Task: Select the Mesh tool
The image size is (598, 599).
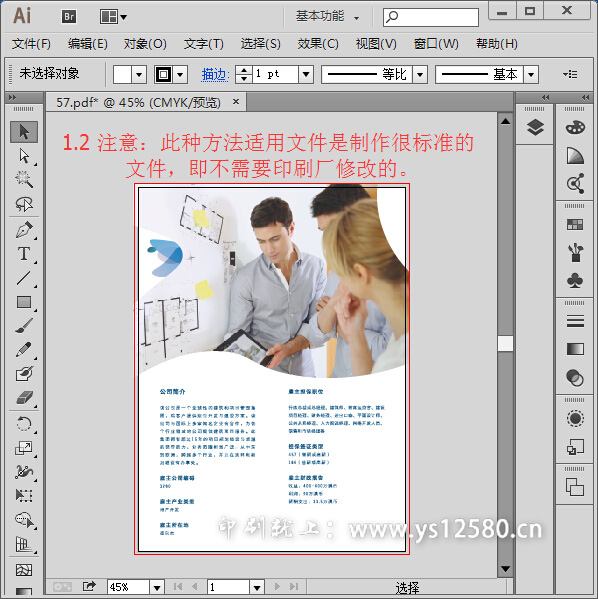Action: point(24,570)
